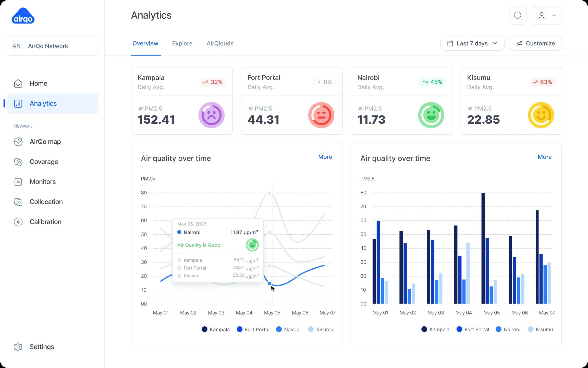Click the Calibration sidebar icon

[x=18, y=222]
